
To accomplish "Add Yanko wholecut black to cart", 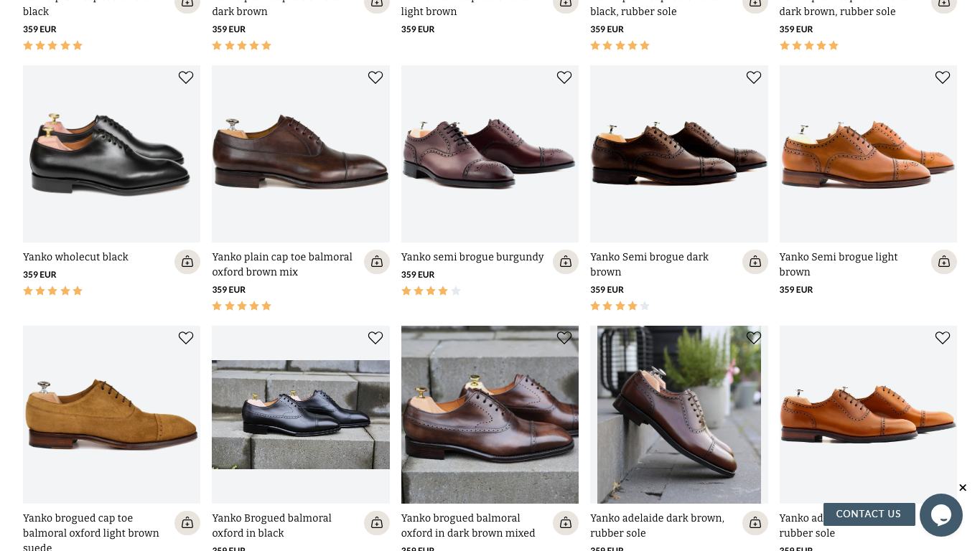I will coord(187,262).
